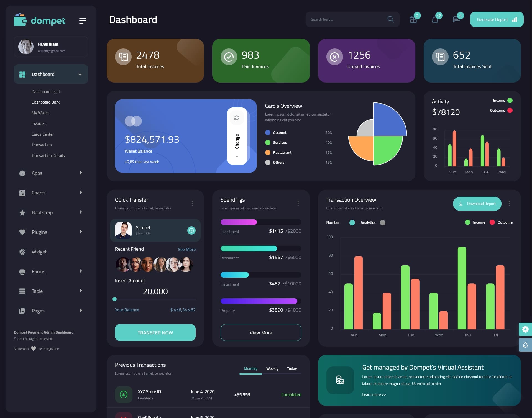The height and width of the screenshot is (418, 532).
Task: Click the wallet balance refresh icon
Action: pyautogui.click(x=237, y=117)
